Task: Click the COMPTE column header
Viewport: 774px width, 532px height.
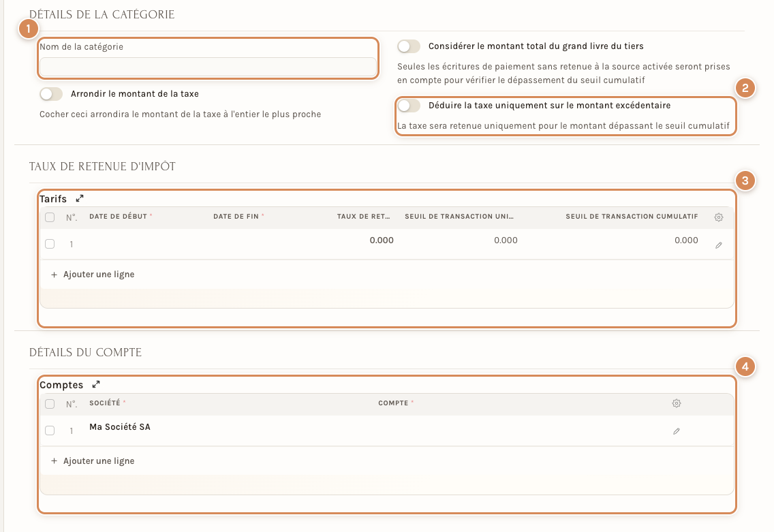Action: 396,403
